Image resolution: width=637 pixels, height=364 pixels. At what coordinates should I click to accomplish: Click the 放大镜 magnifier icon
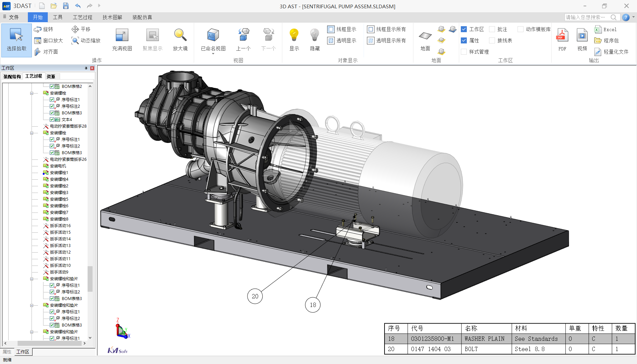point(180,35)
